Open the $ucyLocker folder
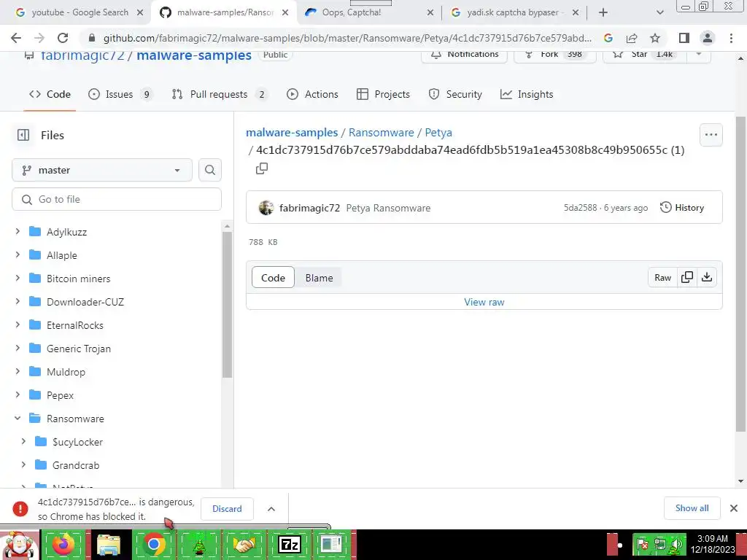The height and width of the screenshot is (560, 747). 77,442
